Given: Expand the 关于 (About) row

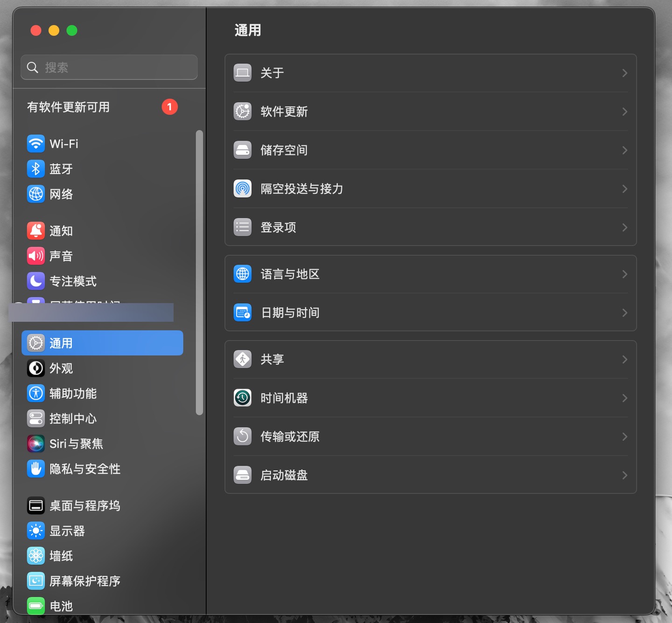Looking at the screenshot, I should coord(430,73).
